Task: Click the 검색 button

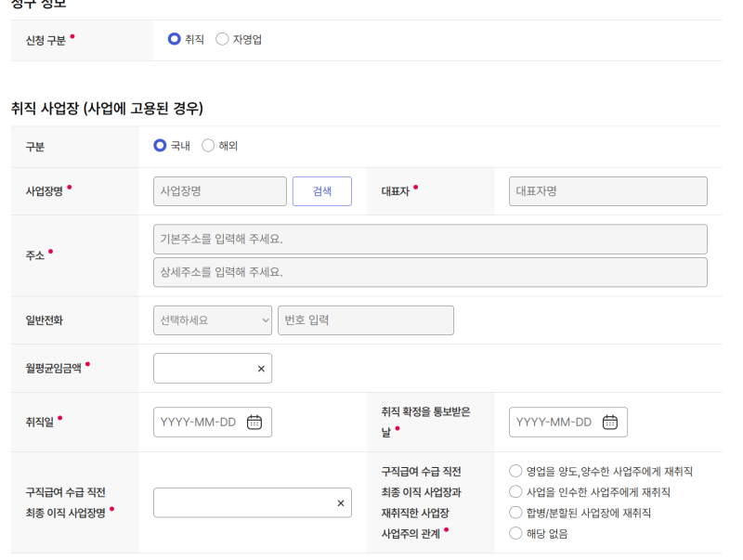Action: pos(322,191)
